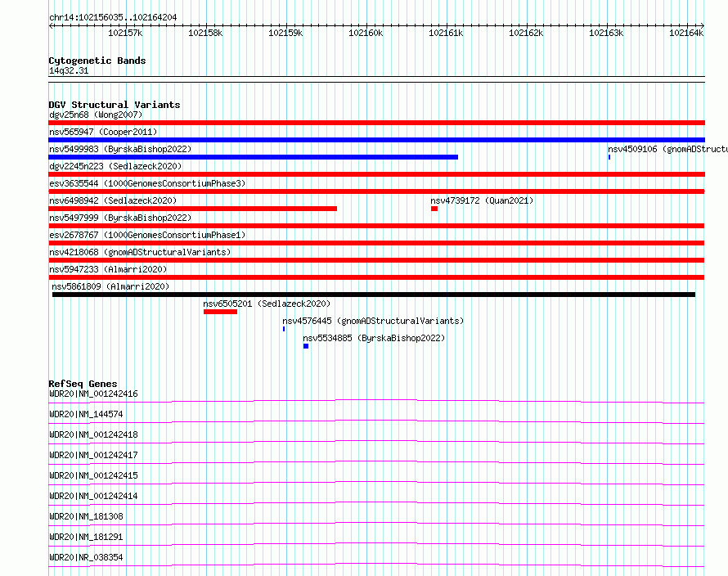Select nsv5534885 (ByrskaBishop2022) label
The height and width of the screenshot is (576, 728).
click(374, 338)
